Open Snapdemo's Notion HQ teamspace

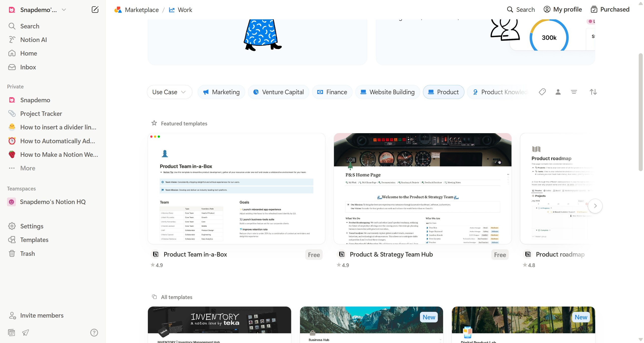pyautogui.click(x=53, y=202)
